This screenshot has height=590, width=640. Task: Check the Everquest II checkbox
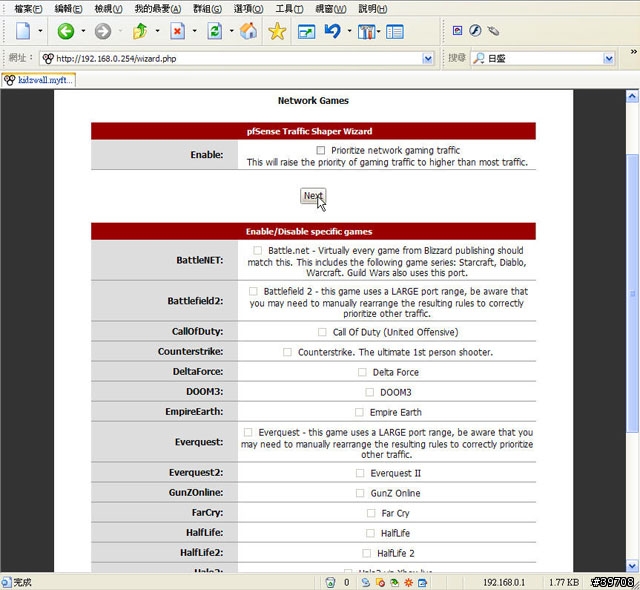click(360, 472)
